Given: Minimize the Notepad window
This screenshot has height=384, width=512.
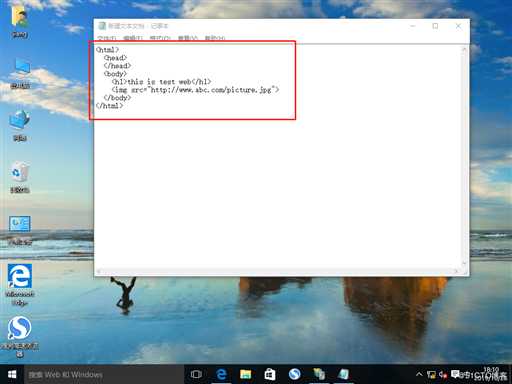Looking at the screenshot, I should tap(413, 26).
